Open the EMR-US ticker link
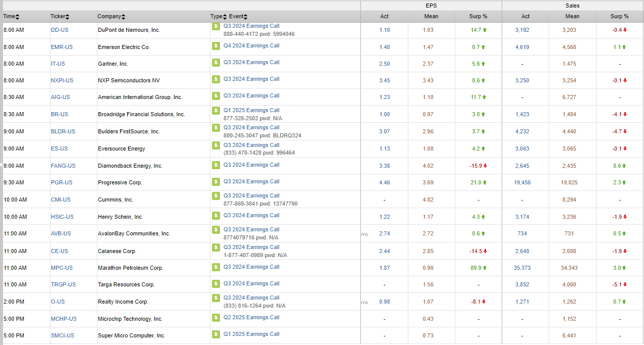 (62, 47)
